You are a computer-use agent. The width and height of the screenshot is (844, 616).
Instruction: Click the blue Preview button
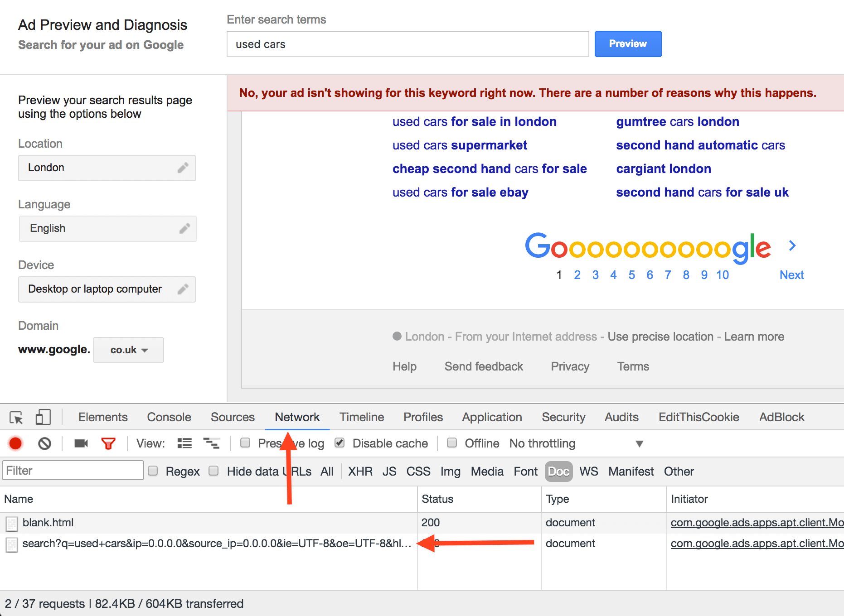point(628,44)
